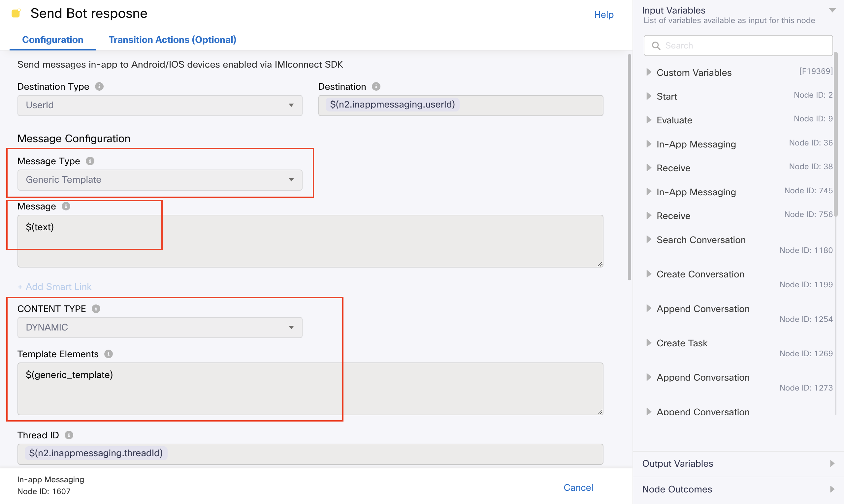844x504 pixels.
Task: Click the search magnifier icon
Action: 656,46
